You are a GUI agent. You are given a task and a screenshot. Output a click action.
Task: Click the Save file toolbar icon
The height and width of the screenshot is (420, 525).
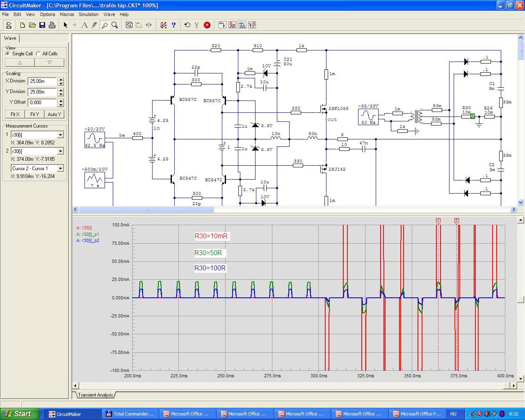(x=42, y=25)
